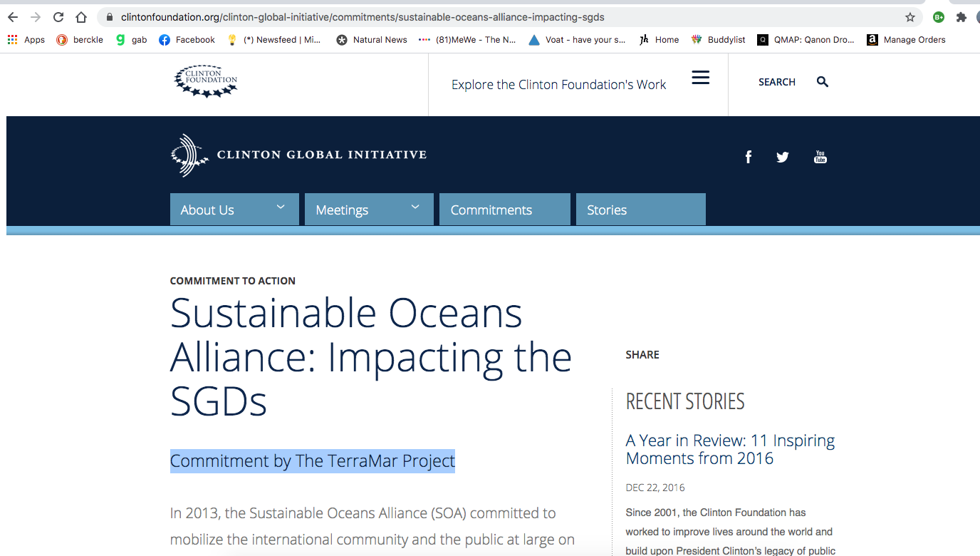Click the DEC 22, 2016 date
This screenshot has height=556, width=980.
pyautogui.click(x=655, y=488)
